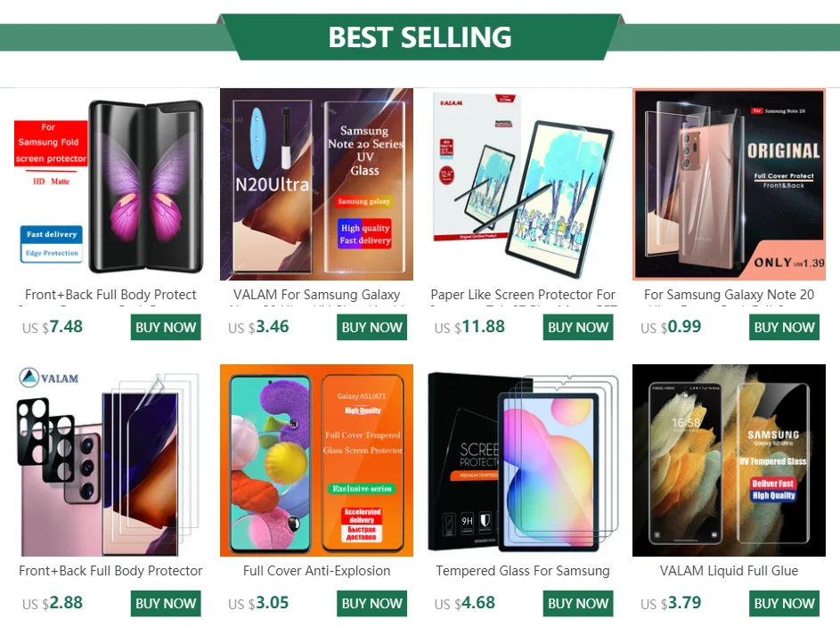This screenshot has width=840, height=627.
Task: Open the 'VALAM Liquid Full Glue' title link
Action: click(730, 571)
